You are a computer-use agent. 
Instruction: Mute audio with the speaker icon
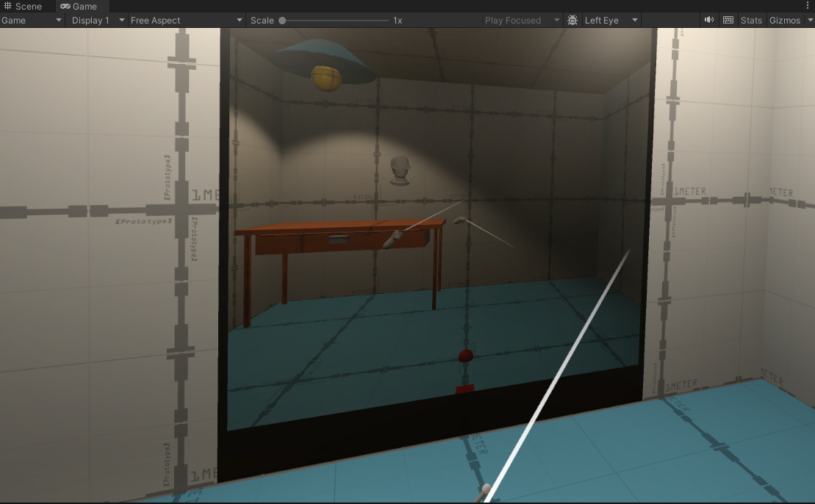pos(709,21)
